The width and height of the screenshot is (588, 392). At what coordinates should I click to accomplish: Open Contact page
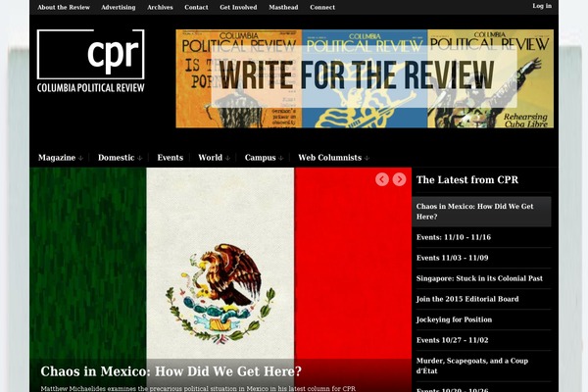click(x=196, y=7)
